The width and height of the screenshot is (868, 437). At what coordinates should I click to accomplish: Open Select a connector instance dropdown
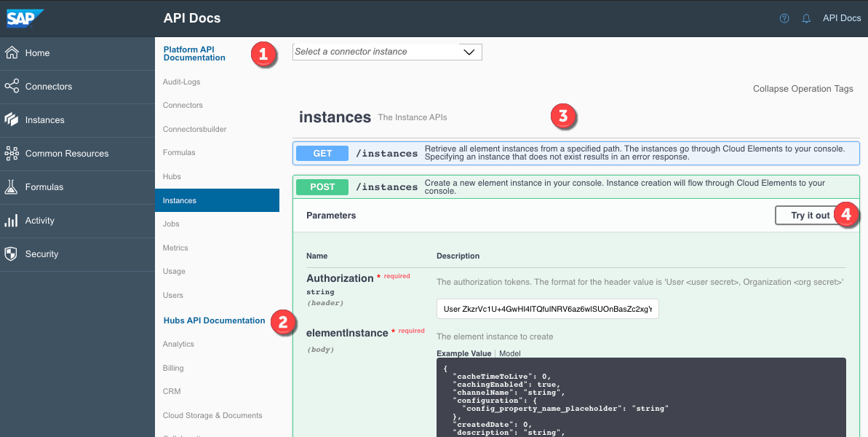387,52
